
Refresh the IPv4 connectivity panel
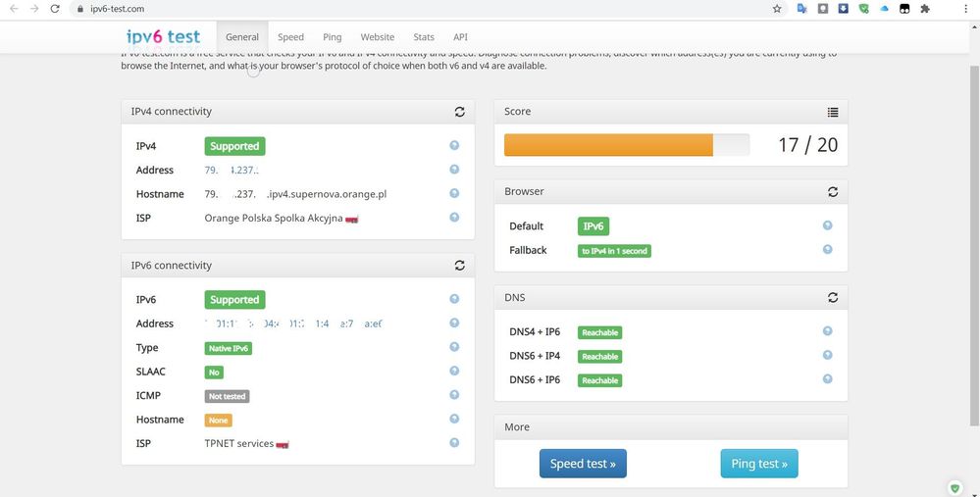point(459,112)
